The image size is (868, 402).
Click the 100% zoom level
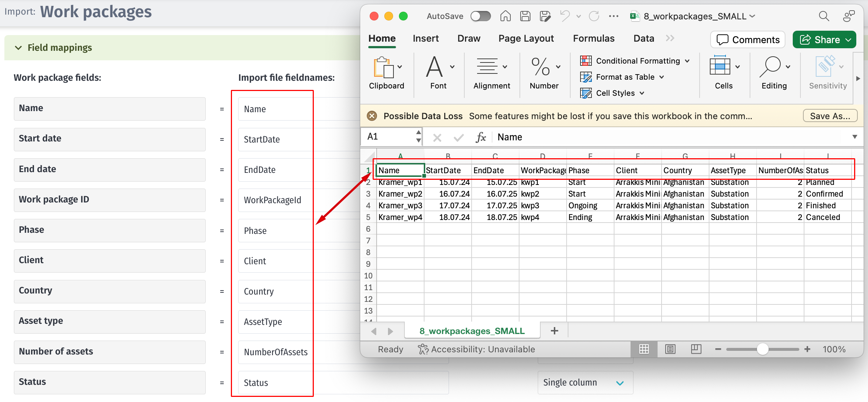click(x=834, y=349)
